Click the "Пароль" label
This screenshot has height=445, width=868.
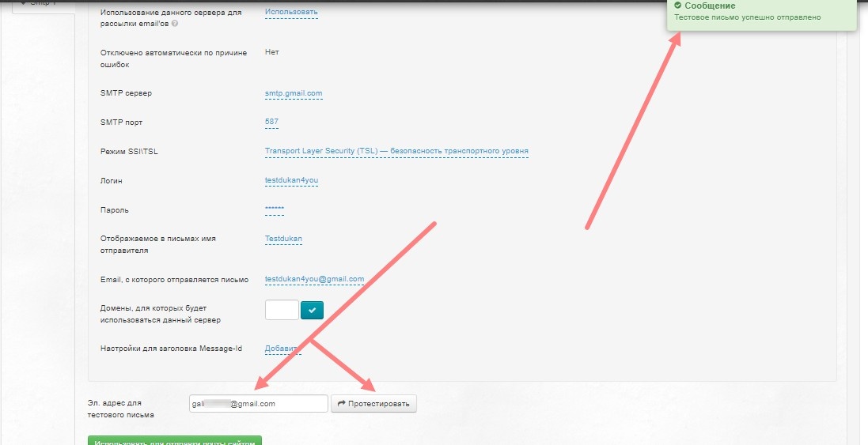click(x=115, y=210)
